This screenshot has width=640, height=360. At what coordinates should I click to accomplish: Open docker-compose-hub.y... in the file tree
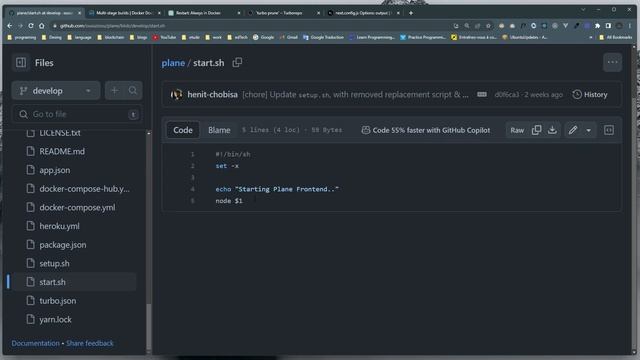click(84, 189)
